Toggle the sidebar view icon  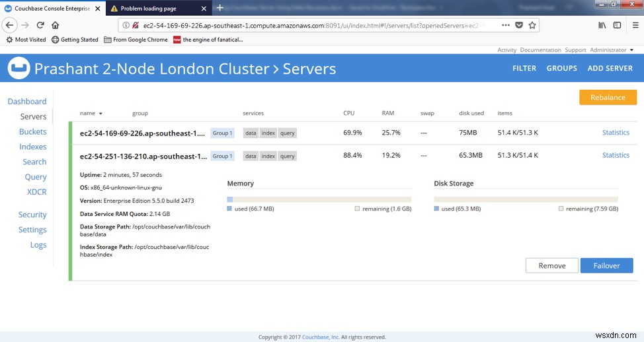(x=617, y=25)
